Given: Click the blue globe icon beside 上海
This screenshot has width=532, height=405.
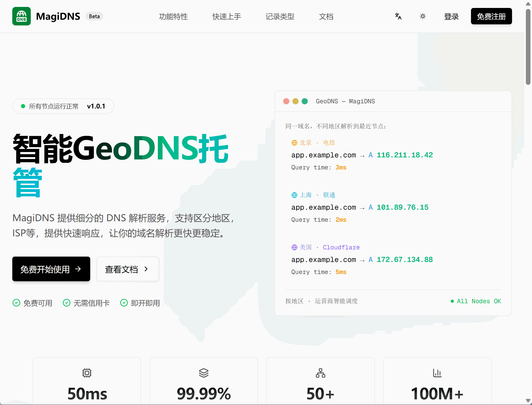Looking at the screenshot, I should coord(294,195).
